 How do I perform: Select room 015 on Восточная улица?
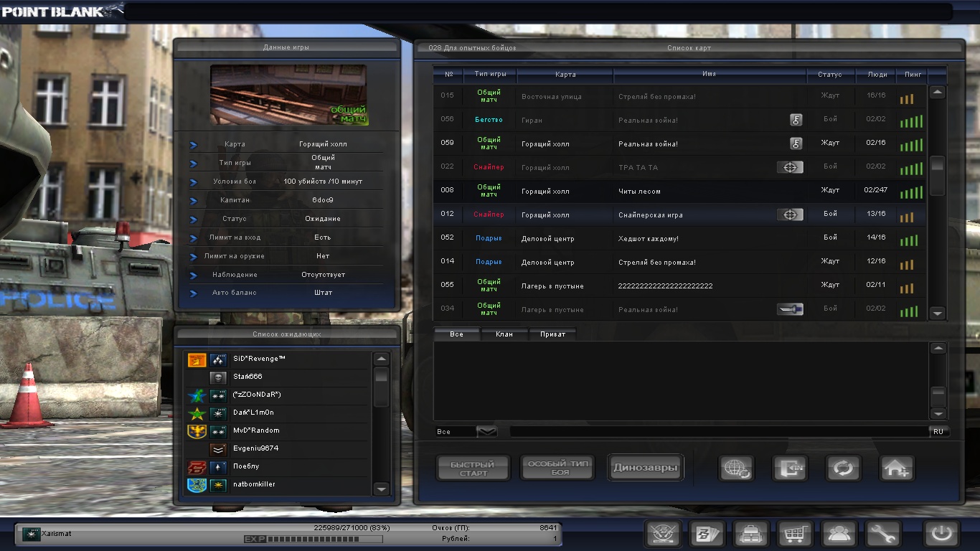[680, 96]
